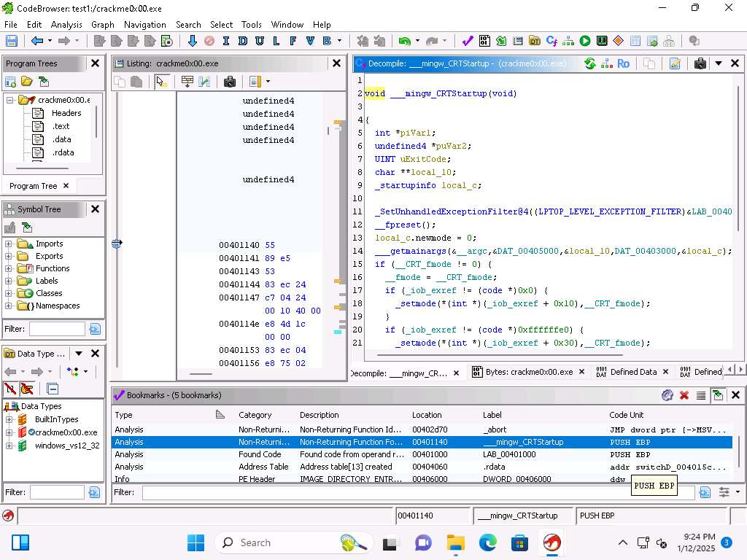Click the Listing snapshot camera icon
This screenshot has width=747, height=560.
230,82
